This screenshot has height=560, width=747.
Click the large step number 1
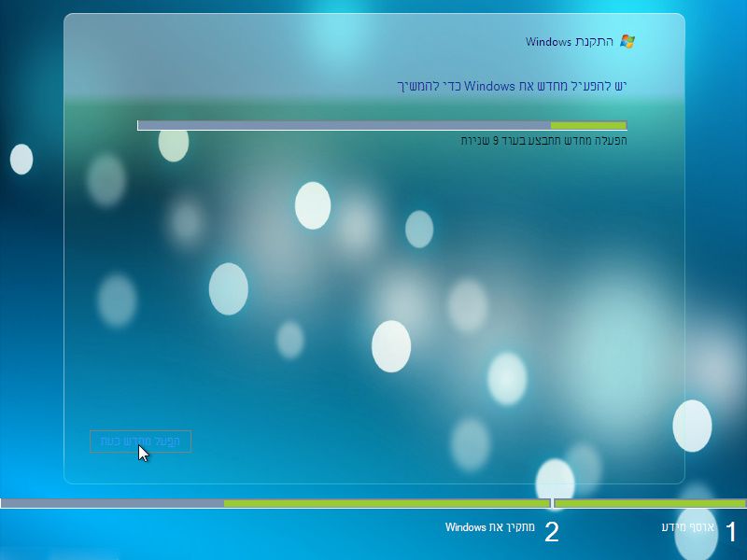731,531
